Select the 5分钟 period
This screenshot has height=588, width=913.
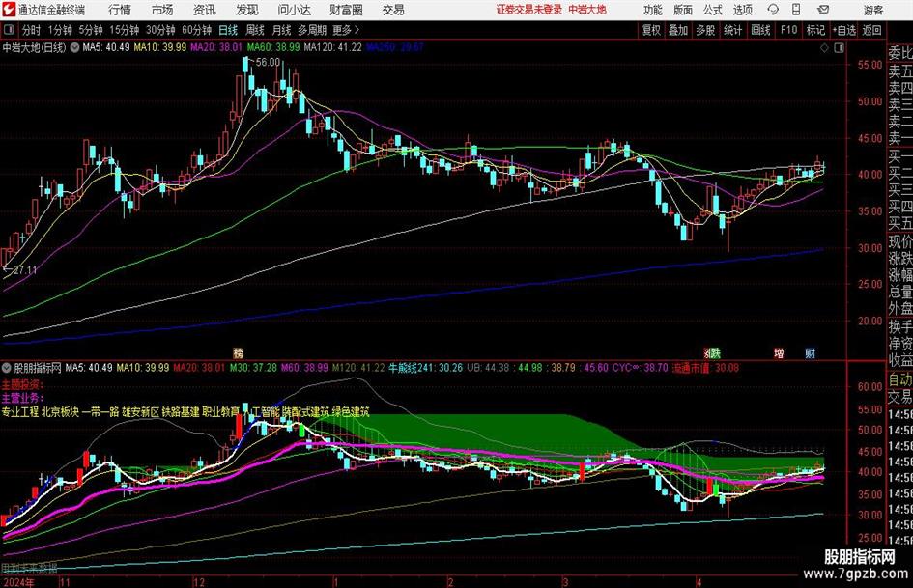point(91,30)
